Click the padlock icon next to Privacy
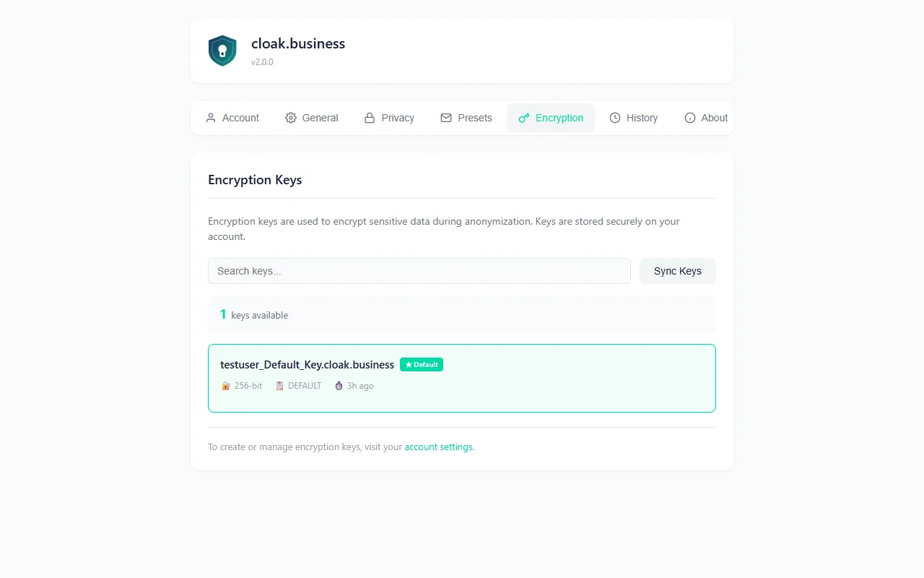Screen dimensions: 924x578 coord(370,117)
